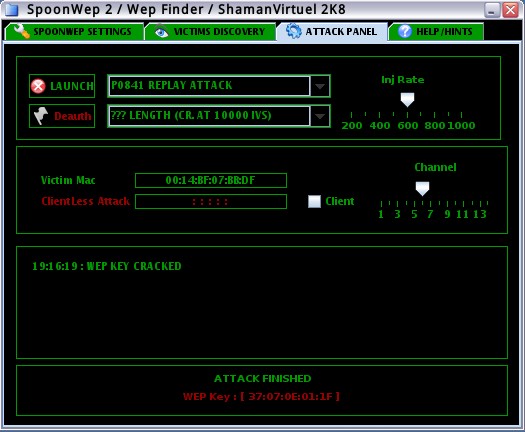The image size is (525, 432).
Task: Click the Channel slider handle
Action: point(422,189)
